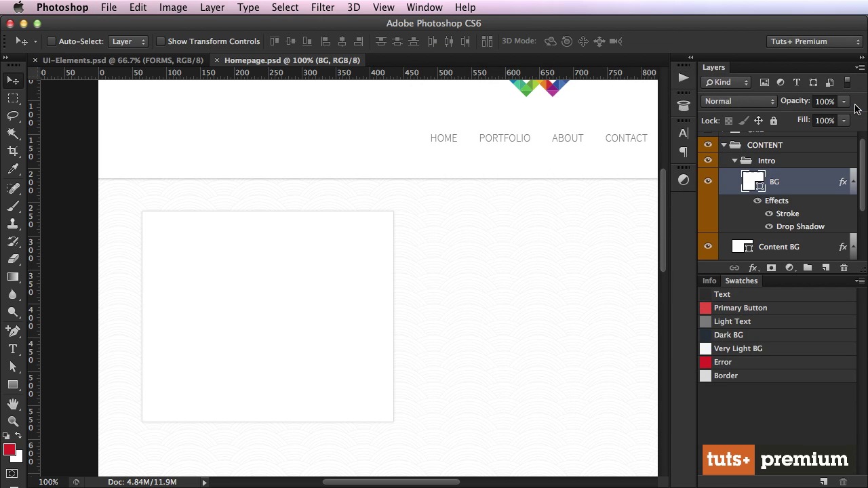
Task: Hide the Content BG layer
Action: pyautogui.click(x=708, y=247)
